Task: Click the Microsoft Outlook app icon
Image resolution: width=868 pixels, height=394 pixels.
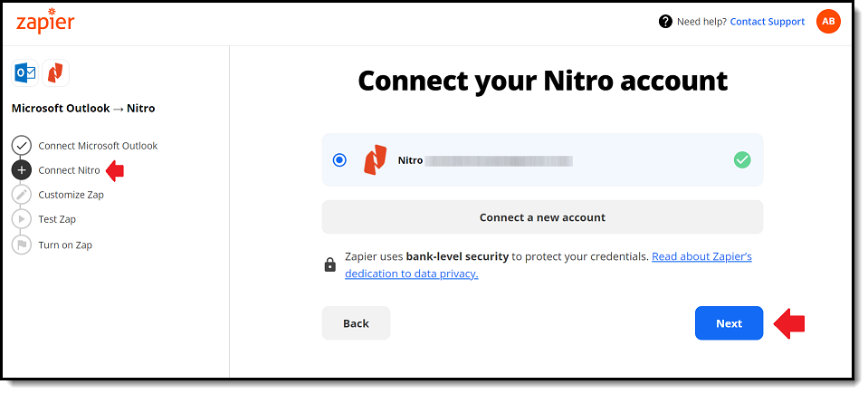Action: 25,73
